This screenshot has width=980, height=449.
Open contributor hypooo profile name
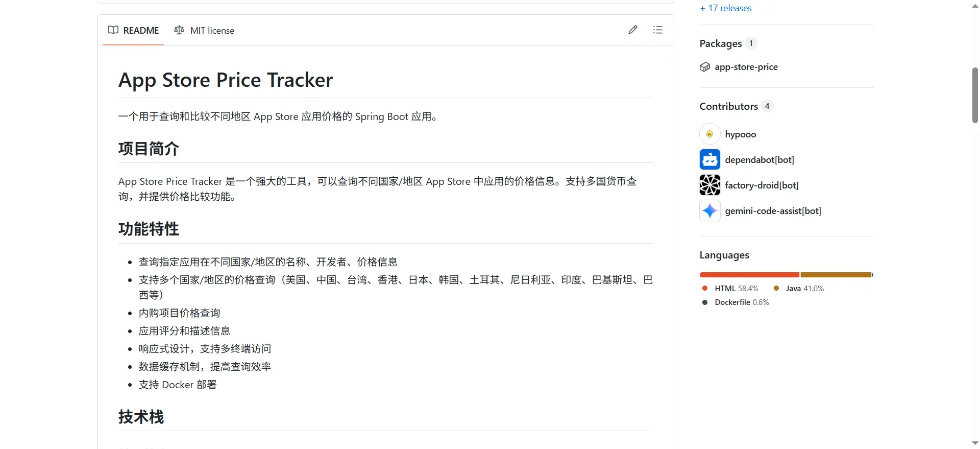(740, 134)
